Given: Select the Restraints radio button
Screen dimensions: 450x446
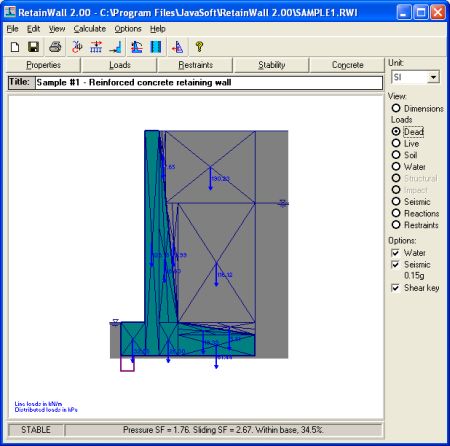Looking at the screenshot, I should (396, 225).
